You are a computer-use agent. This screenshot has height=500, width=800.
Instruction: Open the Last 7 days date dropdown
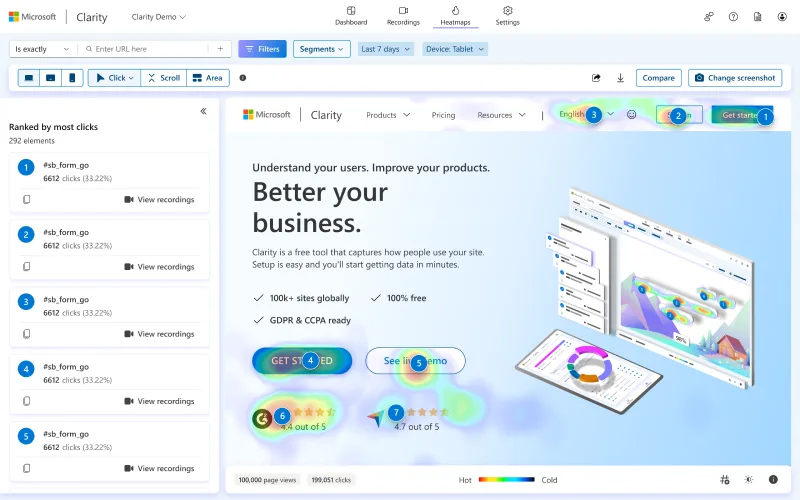(x=386, y=49)
